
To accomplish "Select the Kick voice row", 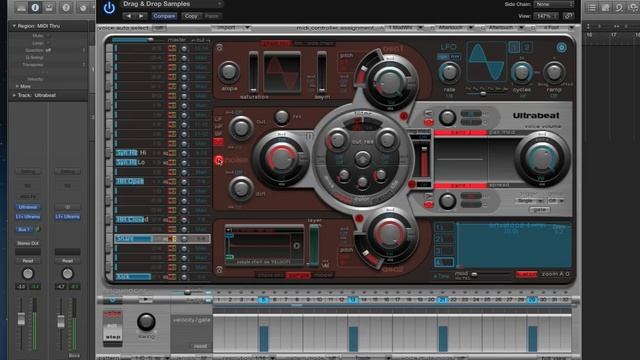I will click(x=162, y=277).
